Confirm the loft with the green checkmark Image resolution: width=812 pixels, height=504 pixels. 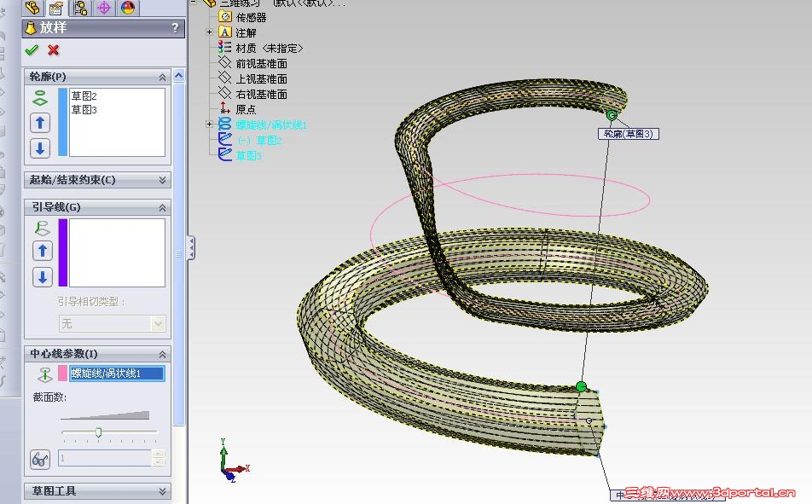click(32, 50)
